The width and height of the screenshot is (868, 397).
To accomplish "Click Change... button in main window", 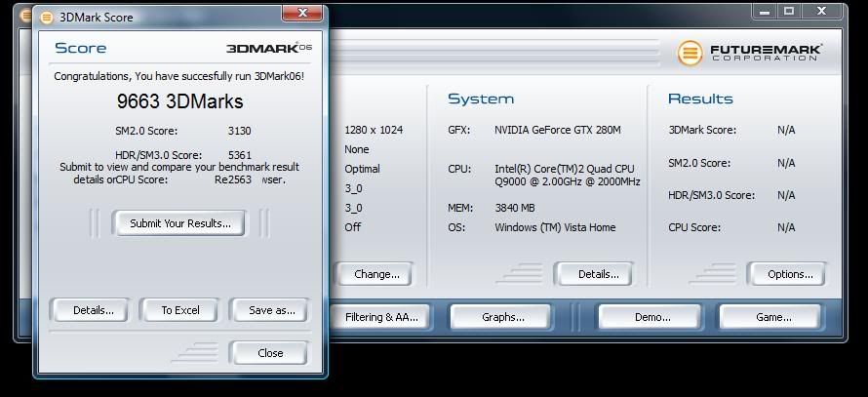I will (376, 274).
